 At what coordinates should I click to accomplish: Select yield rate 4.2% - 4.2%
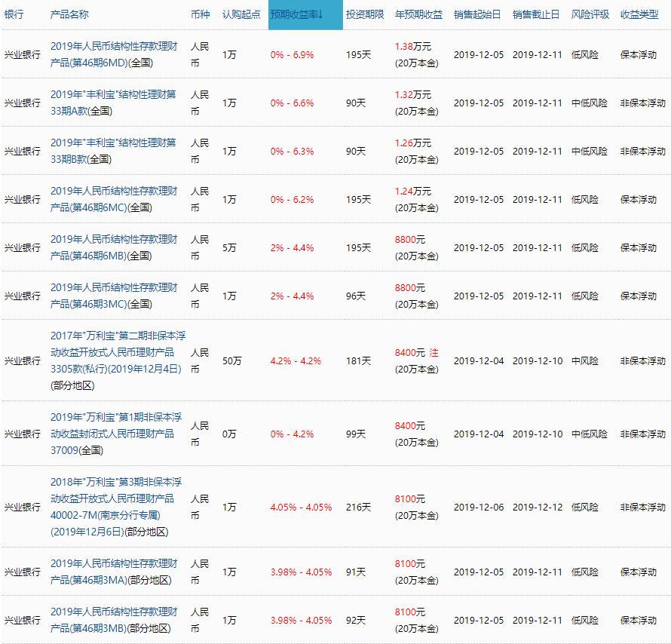[x=296, y=361]
